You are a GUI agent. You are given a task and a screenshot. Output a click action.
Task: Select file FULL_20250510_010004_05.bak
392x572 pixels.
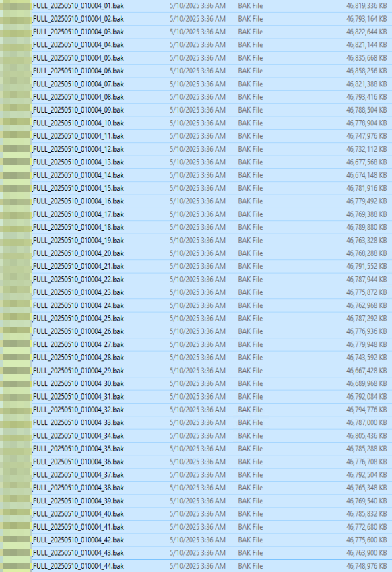tap(78, 58)
